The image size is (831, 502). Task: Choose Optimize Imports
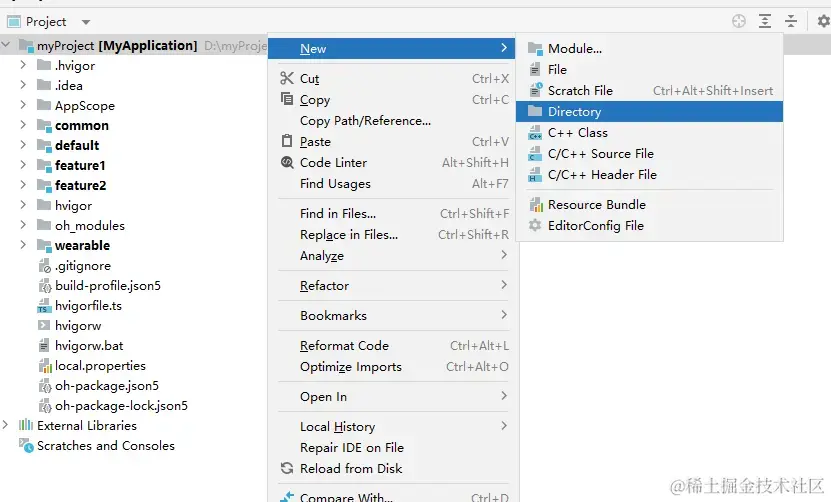(x=392, y=367)
